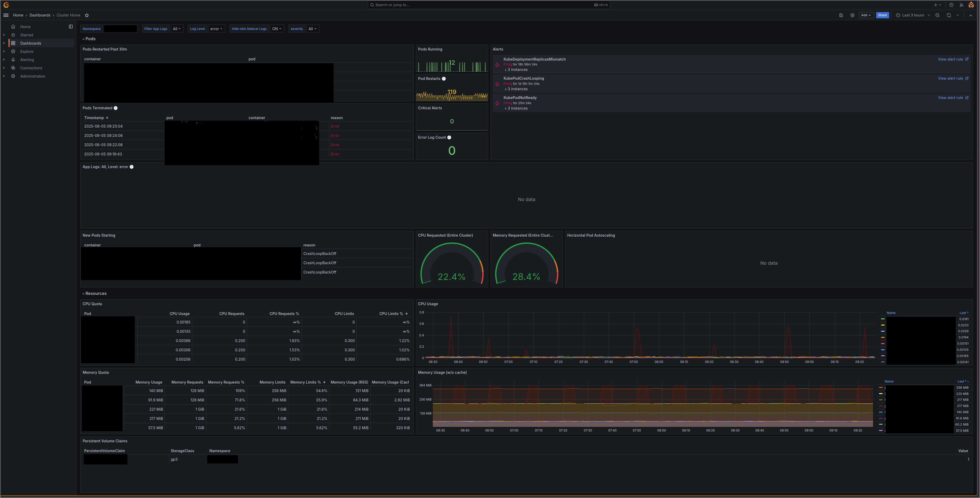Click the Namespace variable input field
The height and width of the screenshot is (498, 980).
121,29
